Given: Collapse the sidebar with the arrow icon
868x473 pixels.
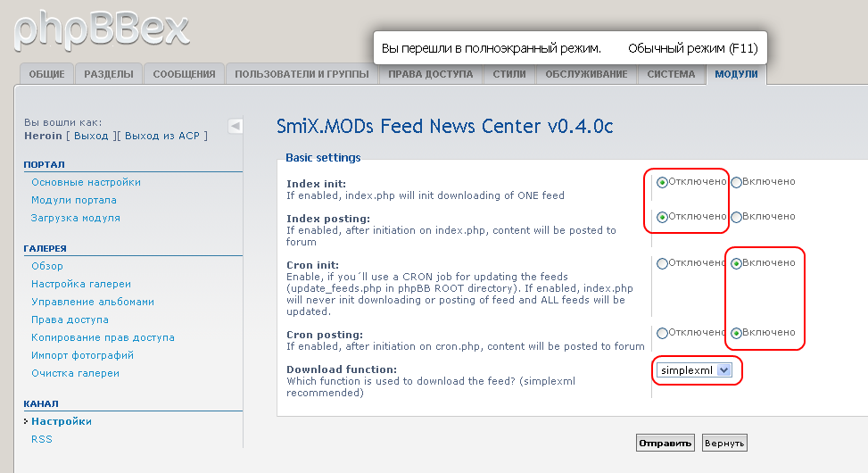Looking at the screenshot, I should 235,126.
